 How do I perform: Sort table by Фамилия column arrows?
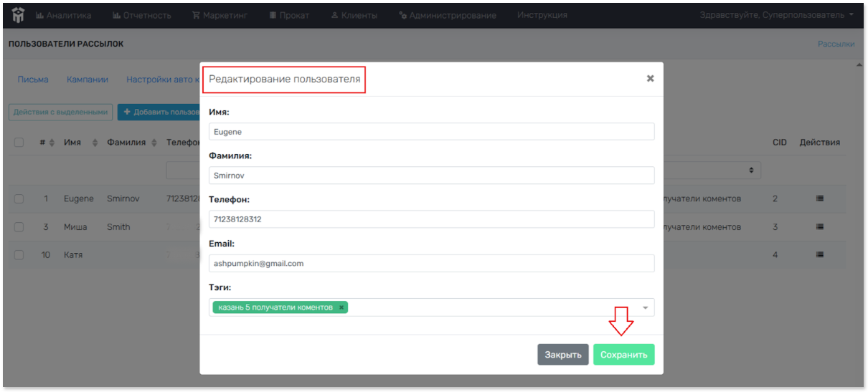pyautogui.click(x=153, y=143)
